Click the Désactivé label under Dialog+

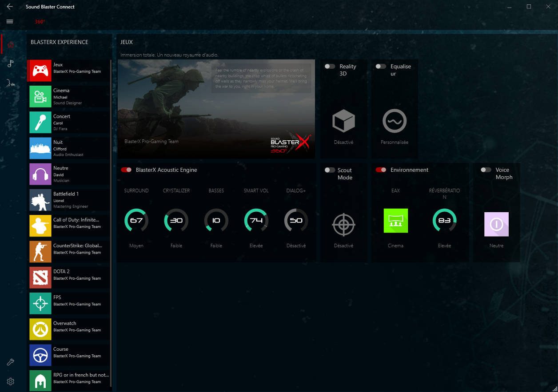click(x=296, y=245)
